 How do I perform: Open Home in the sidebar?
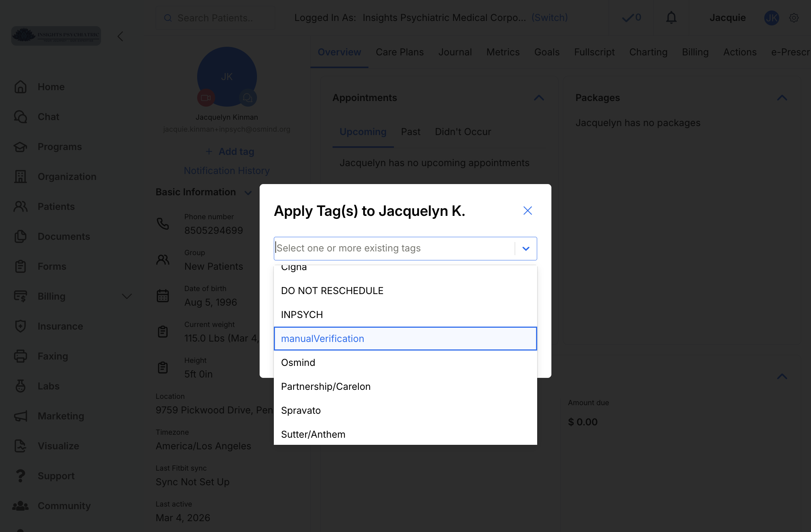pyautogui.click(x=51, y=87)
